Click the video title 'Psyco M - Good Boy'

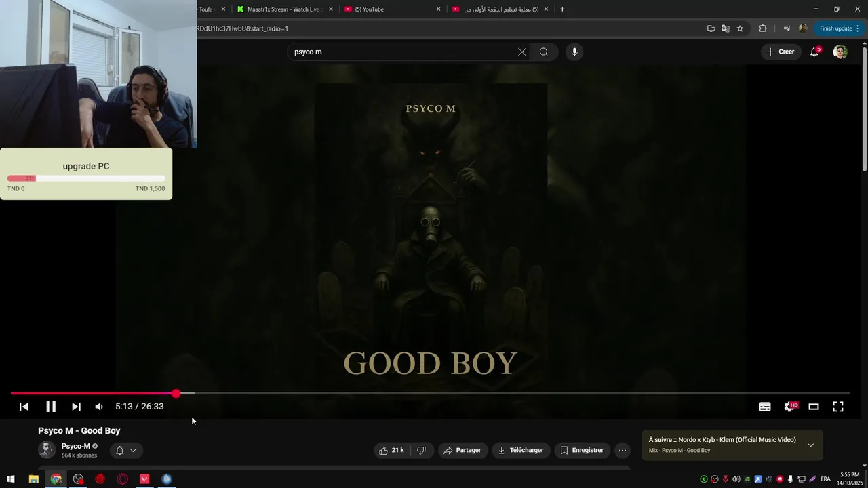(79, 431)
